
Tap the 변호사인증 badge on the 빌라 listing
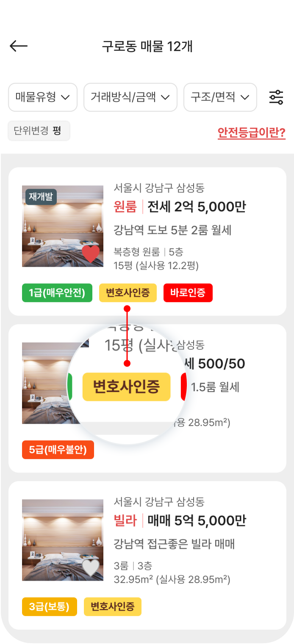click(x=112, y=607)
